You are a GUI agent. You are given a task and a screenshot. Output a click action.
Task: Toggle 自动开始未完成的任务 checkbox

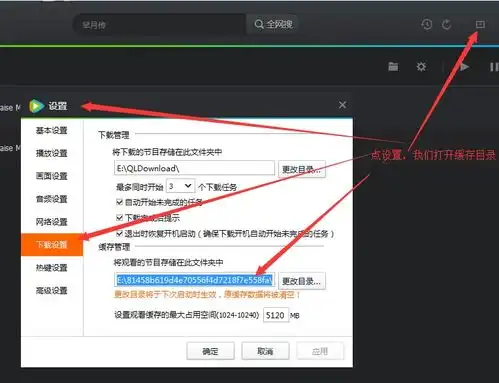119,202
